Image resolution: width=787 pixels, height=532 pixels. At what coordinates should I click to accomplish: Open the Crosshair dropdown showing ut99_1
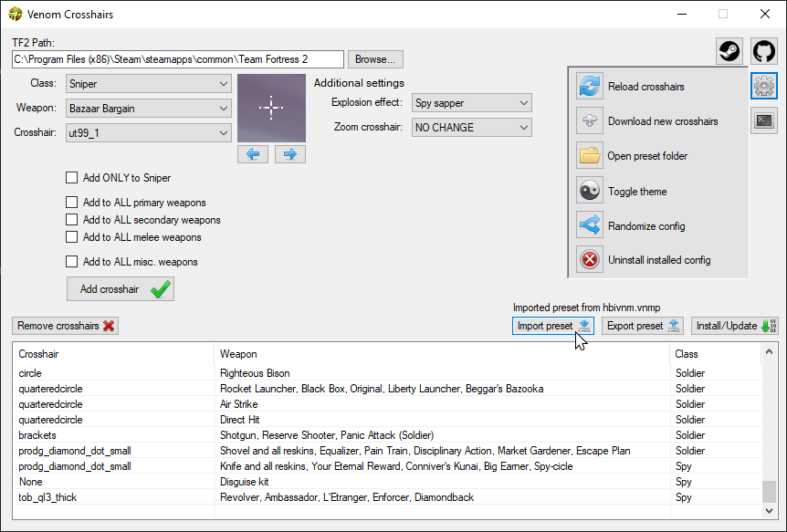coord(149,133)
